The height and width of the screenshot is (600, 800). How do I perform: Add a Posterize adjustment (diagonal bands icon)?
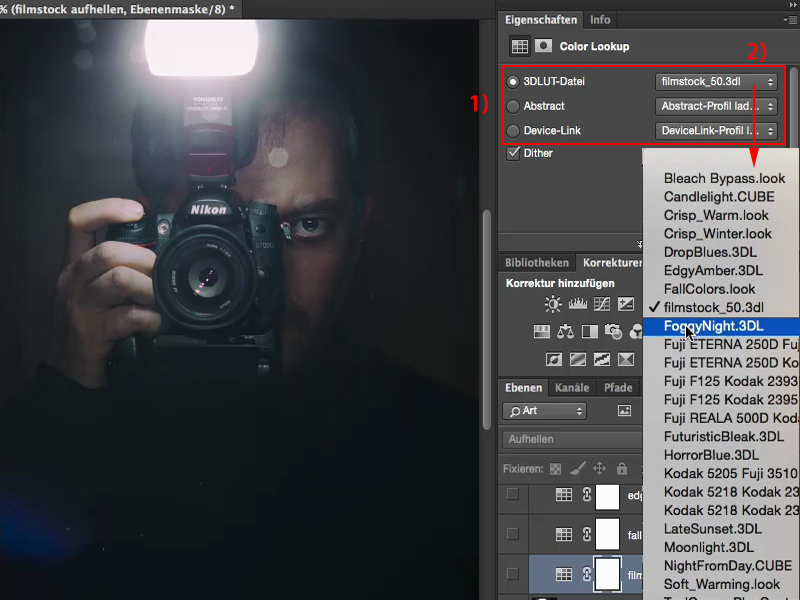pyautogui.click(x=578, y=360)
